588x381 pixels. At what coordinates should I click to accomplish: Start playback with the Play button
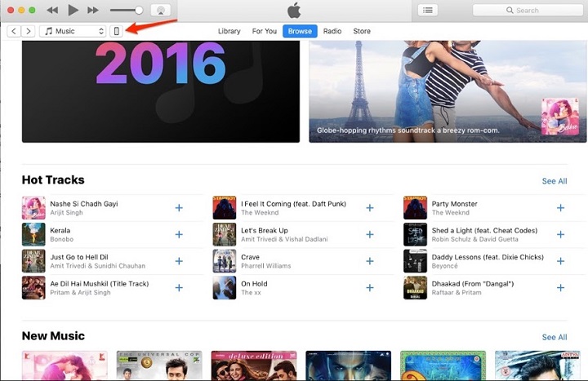(73, 10)
